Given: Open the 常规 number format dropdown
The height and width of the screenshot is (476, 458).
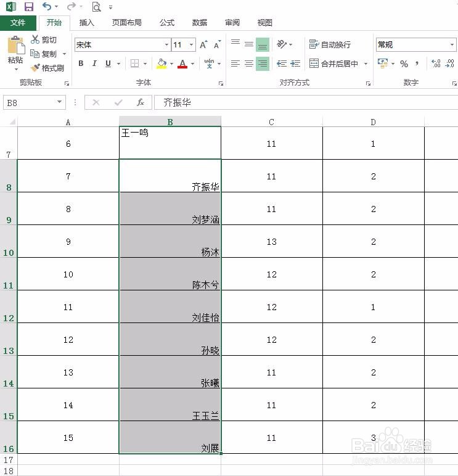Looking at the screenshot, I should tap(452, 45).
